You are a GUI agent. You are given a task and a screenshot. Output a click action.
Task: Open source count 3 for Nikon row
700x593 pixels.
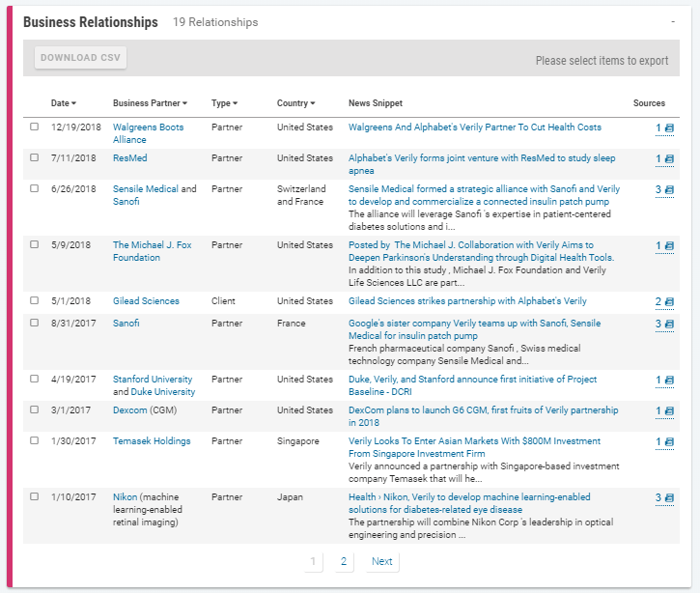pyautogui.click(x=658, y=498)
